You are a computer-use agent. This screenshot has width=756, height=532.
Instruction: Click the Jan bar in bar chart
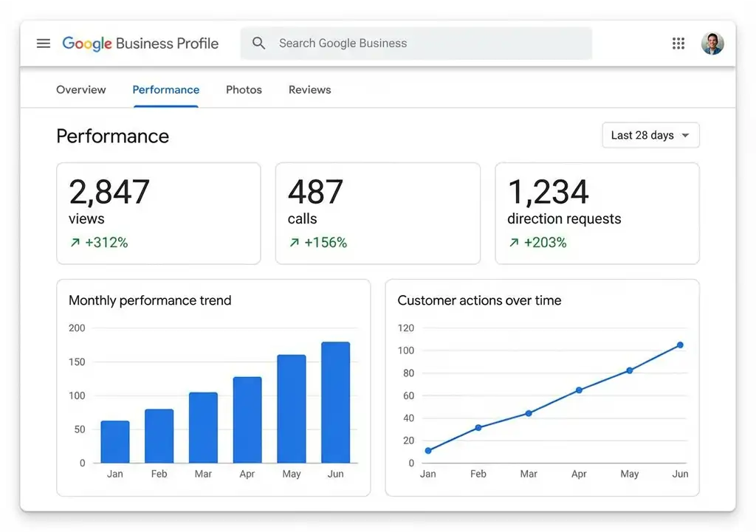click(x=115, y=442)
